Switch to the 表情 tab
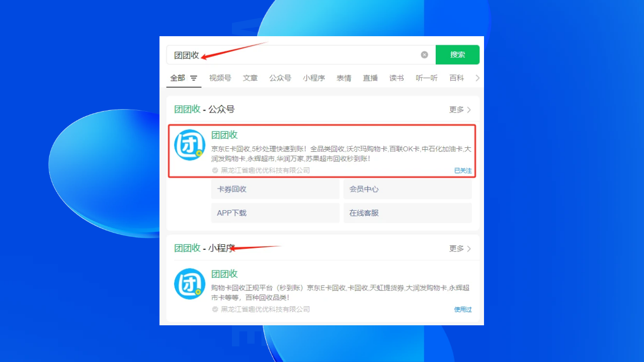 tap(344, 78)
